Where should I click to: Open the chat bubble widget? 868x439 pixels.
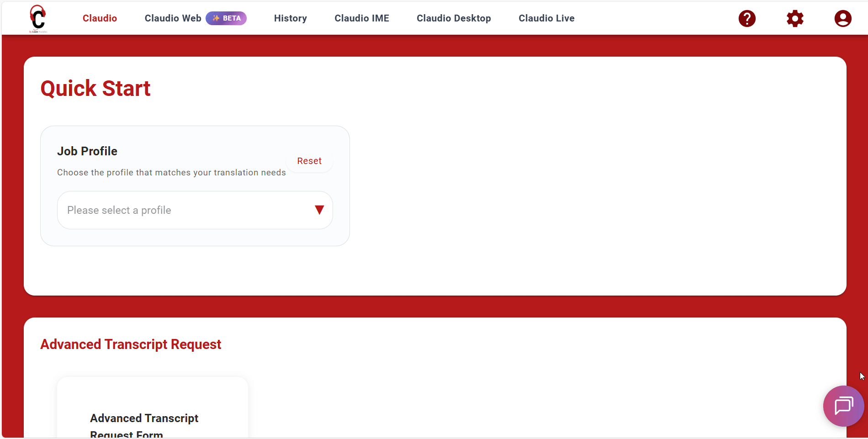(843, 406)
